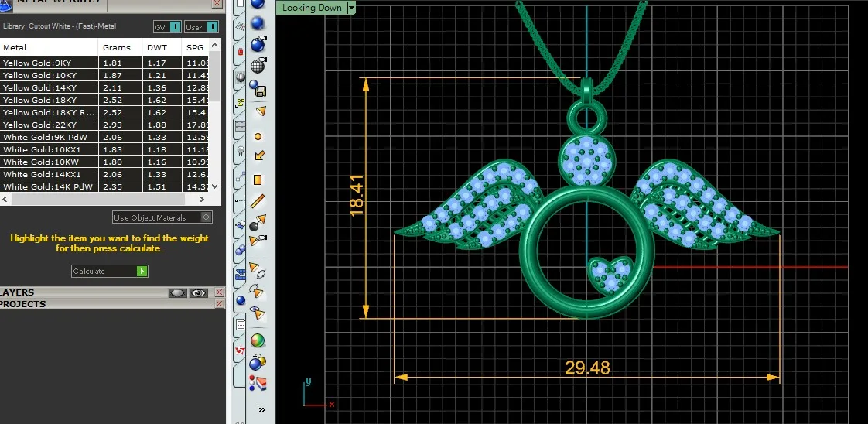Click the color dots and eraser palette icon
868x424 pixels.
258,383
